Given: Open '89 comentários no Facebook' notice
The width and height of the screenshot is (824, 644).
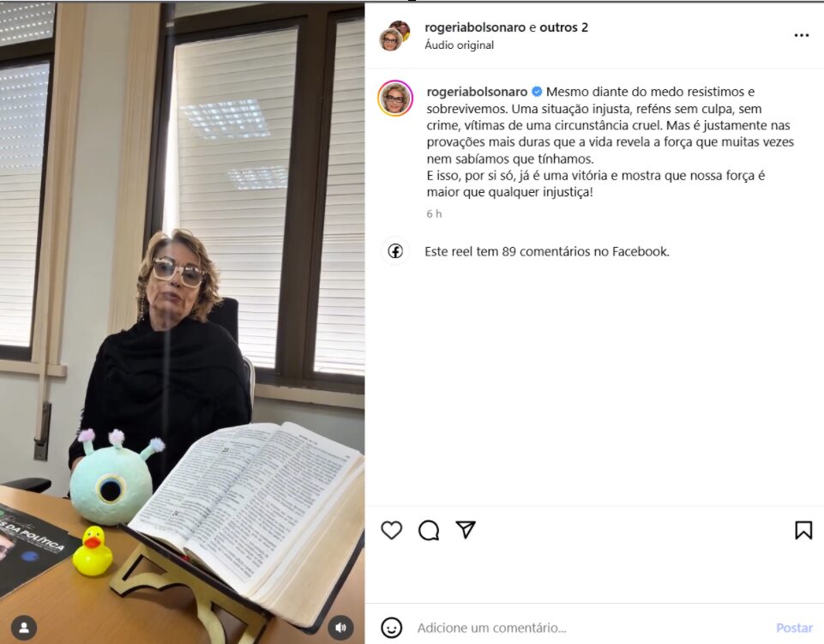Looking at the screenshot, I should click(x=546, y=251).
